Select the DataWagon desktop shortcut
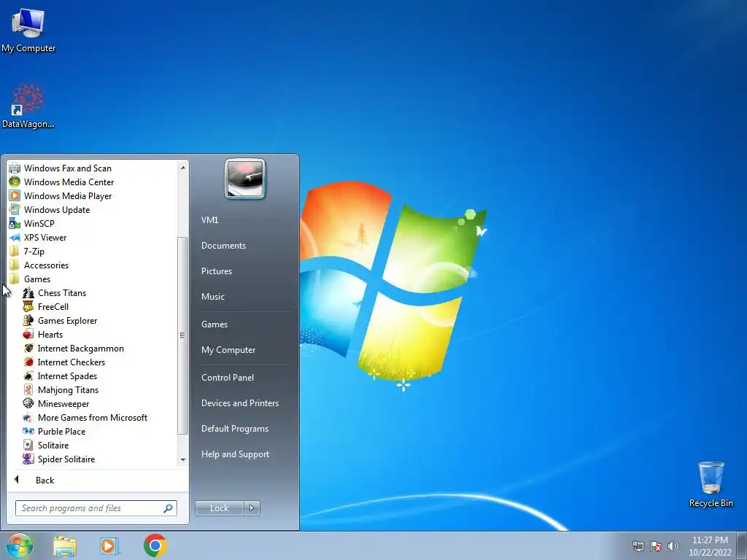The height and width of the screenshot is (560, 747). point(28,106)
